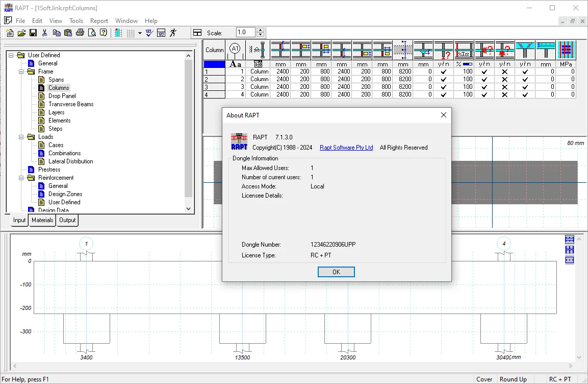Collapse the Frame tree folder
The image size is (588, 384).
21,71
